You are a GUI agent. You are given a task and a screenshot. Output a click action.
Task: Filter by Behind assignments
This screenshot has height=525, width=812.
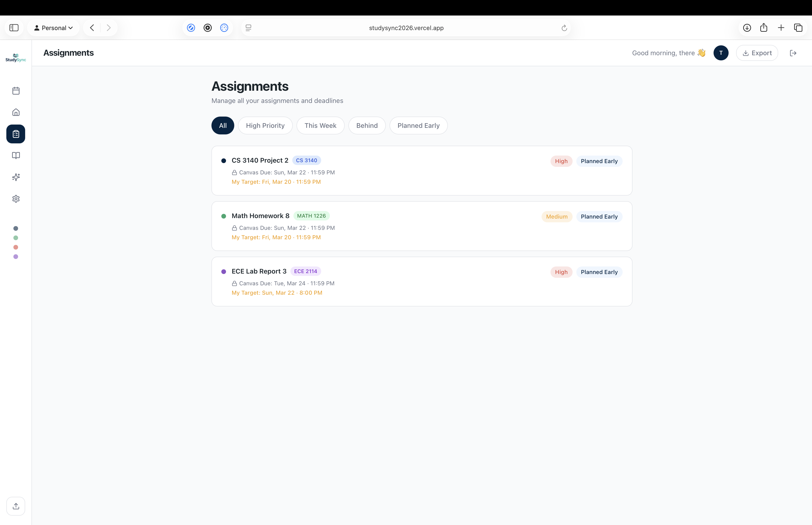[x=367, y=125]
